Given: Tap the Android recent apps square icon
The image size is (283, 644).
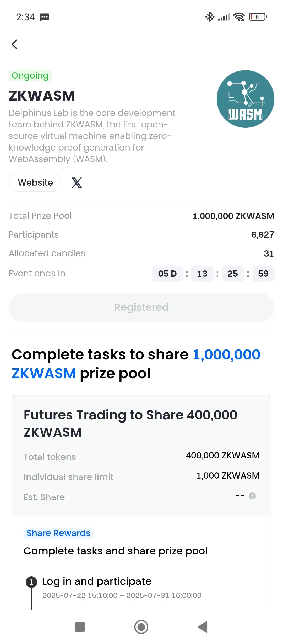Looking at the screenshot, I should pos(80,627).
